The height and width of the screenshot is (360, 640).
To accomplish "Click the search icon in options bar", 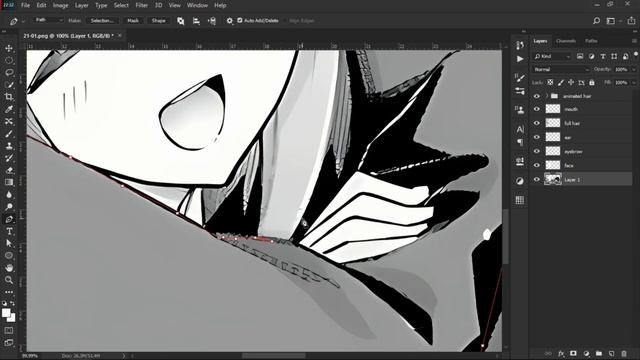I will click(596, 21).
